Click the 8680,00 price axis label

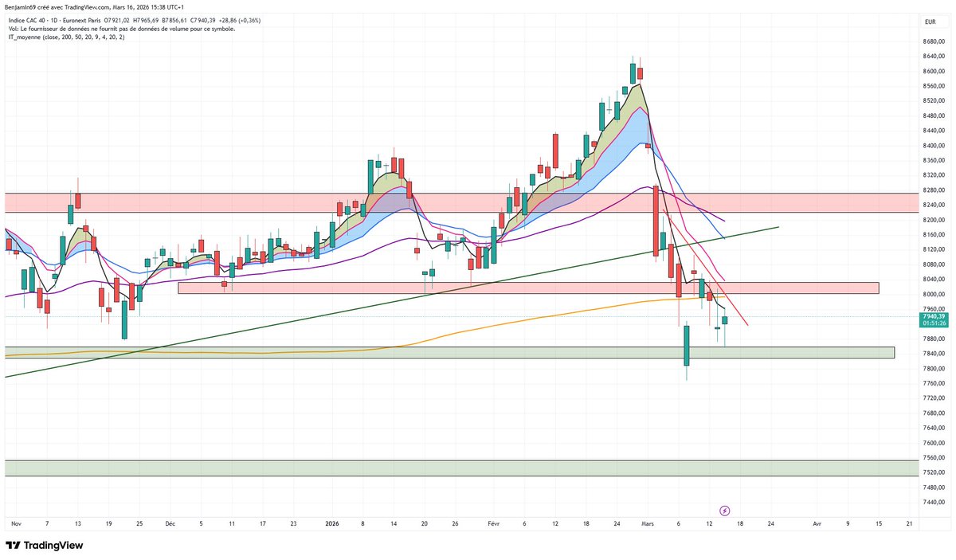point(934,41)
